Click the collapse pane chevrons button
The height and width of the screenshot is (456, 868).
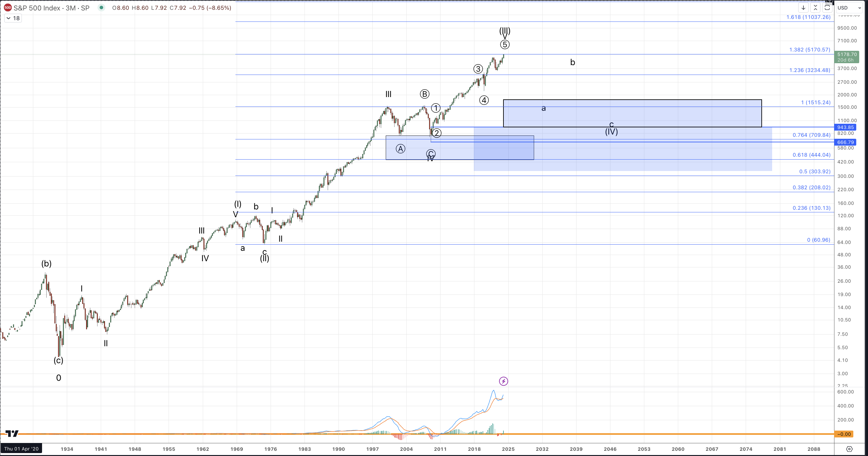point(816,7)
